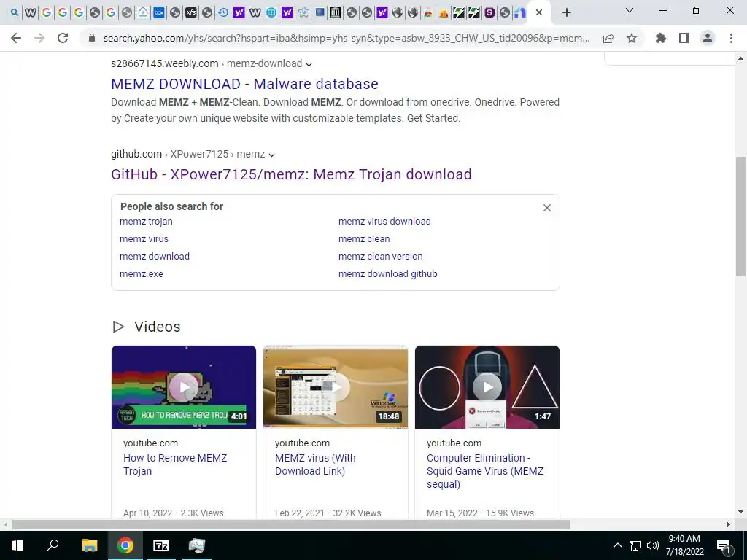Play the How to Remove MEMZ Trojan thumbnail
The image size is (747, 560).
click(183, 387)
